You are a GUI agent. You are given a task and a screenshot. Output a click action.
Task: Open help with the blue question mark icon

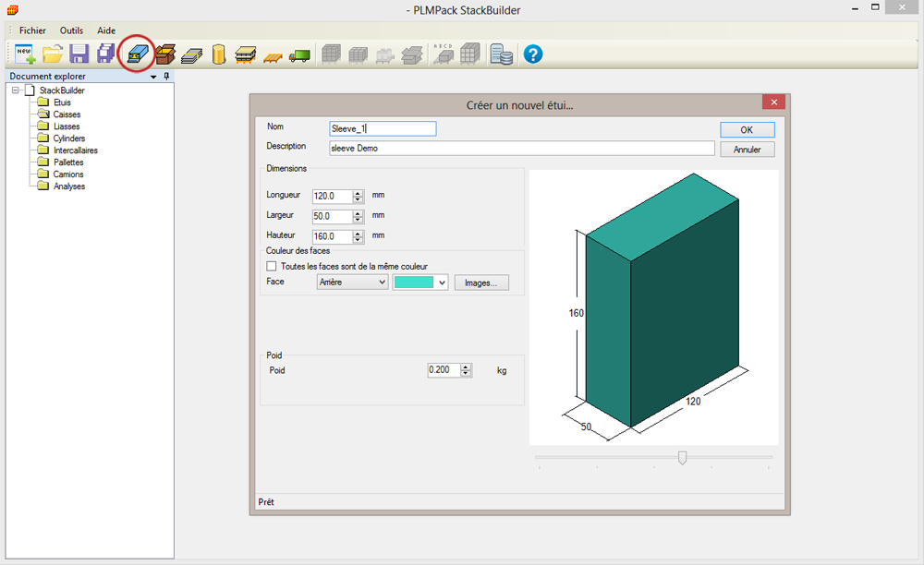[533, 54]
